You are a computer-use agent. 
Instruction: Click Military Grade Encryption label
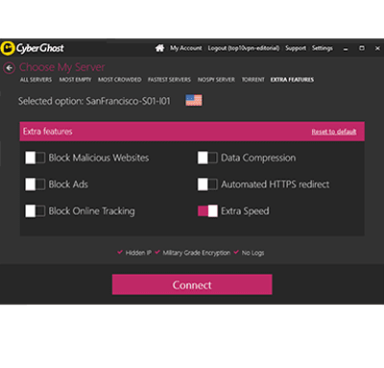coord(196,253)
